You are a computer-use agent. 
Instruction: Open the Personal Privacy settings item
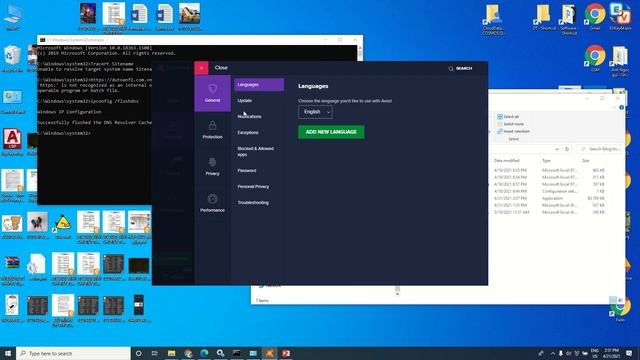click(x=253, y=187)
